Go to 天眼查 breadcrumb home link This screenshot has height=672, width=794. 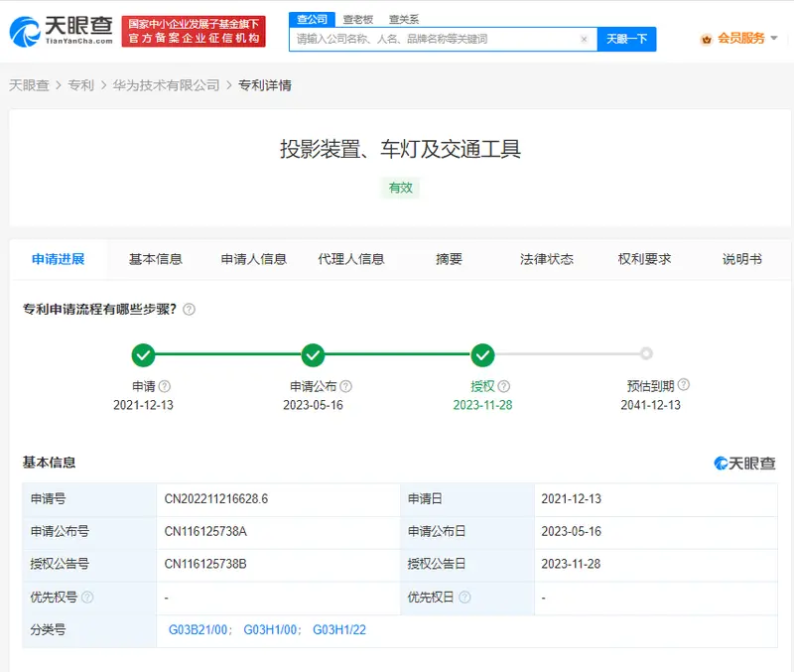point(29,85)
